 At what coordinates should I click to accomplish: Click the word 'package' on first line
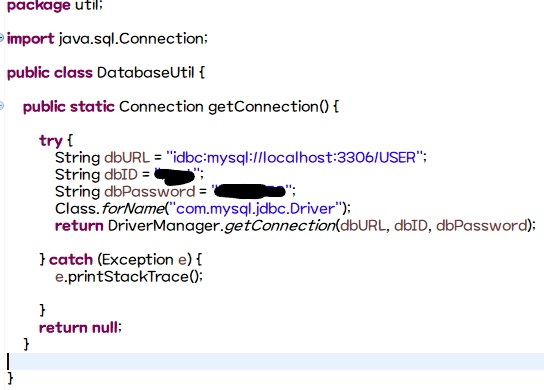39,6
